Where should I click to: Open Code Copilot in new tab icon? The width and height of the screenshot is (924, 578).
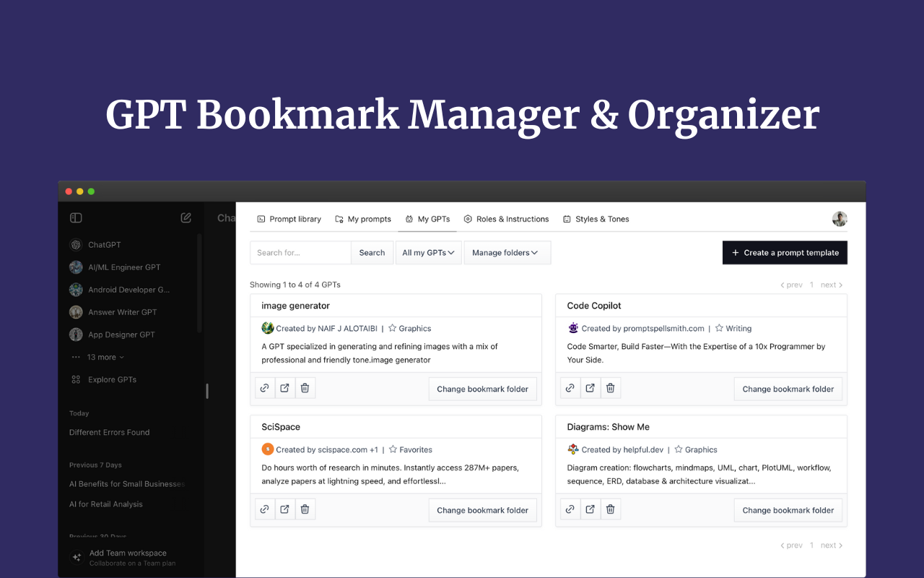click(x=590, y=389)
